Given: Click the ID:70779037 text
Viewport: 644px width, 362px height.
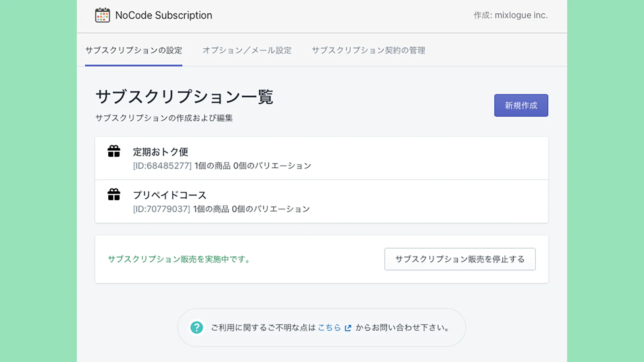Looking at the screenshot, I should coord(161,209).
